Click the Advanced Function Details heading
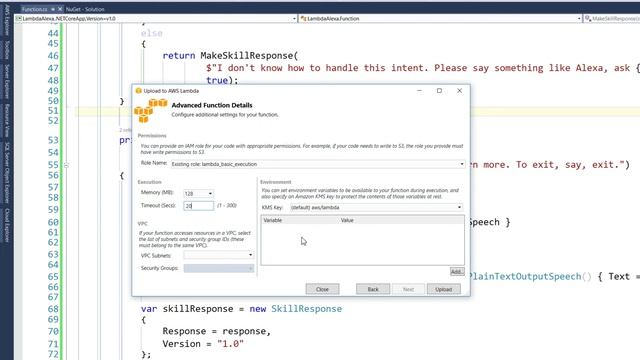Image resolution: width=640 pixels, height=360 pixels. (212, 105)
